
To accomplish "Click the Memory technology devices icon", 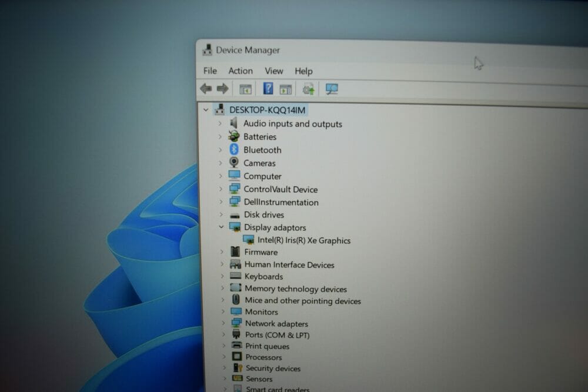I will [x=236, y=288].
